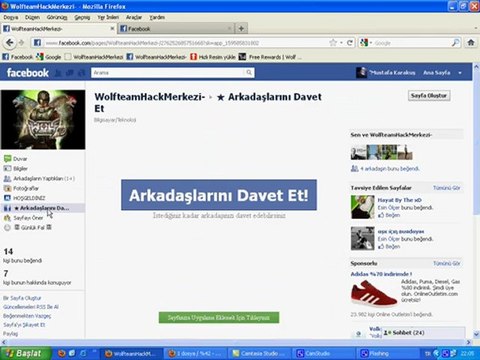This screenshot has width=480, height=360.
Task: Go to Ana Sayfa link
Action: (436, 73)
